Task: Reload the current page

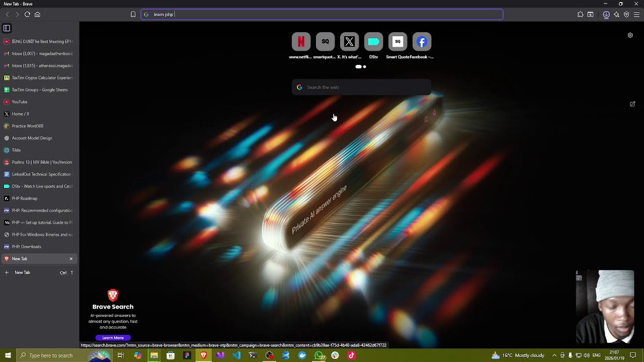Action: 27,15
